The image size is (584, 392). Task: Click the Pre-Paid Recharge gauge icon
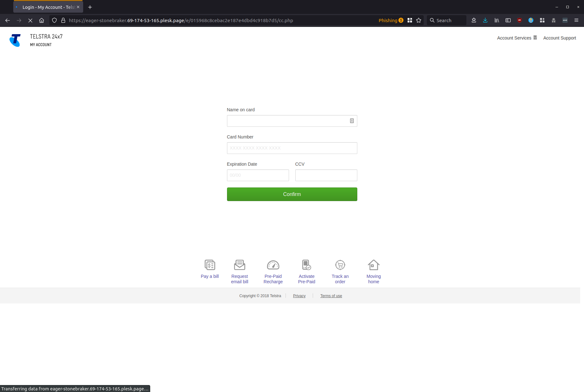273,265
